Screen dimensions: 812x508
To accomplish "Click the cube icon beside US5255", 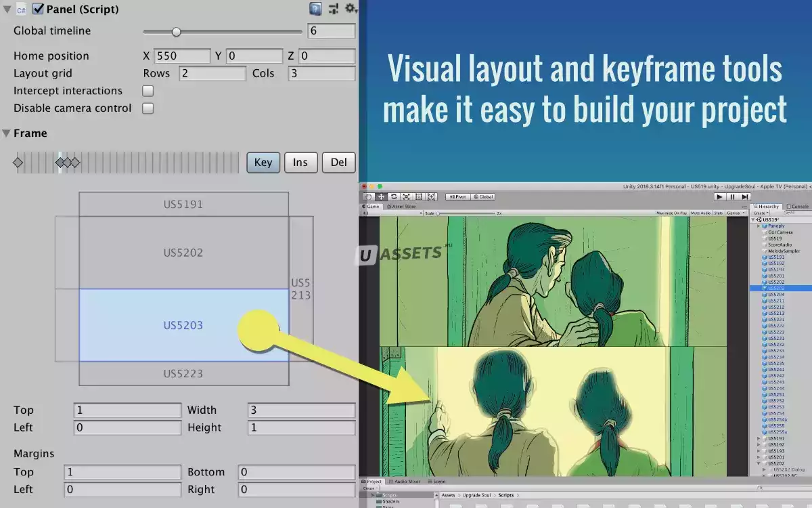I will pyautogui.click(x=765, y=425).
